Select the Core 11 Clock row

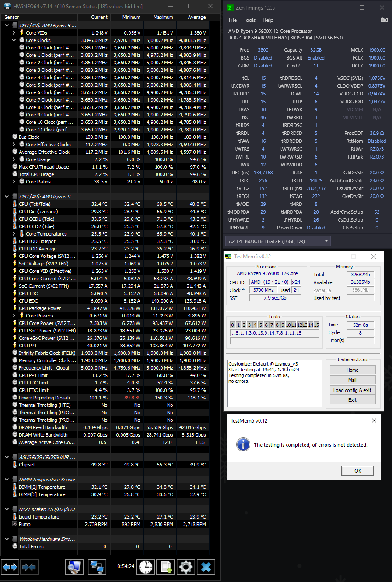click(x=105, y=130)
